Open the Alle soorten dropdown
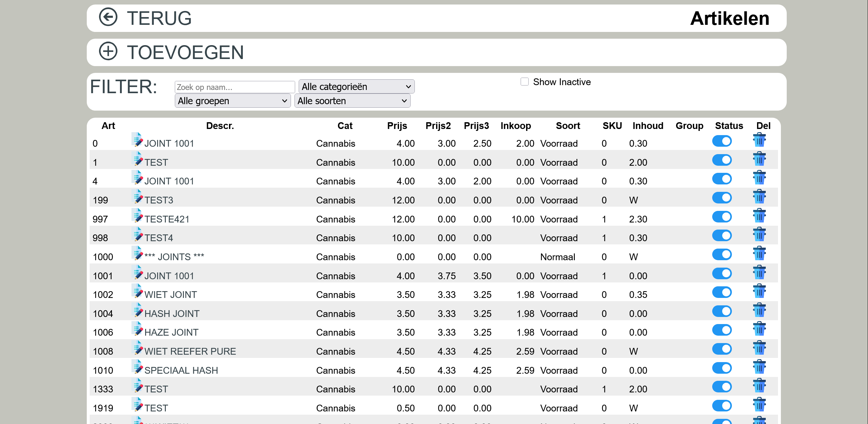This screenshot has width=868, height=424. click(x=352, y=101)
